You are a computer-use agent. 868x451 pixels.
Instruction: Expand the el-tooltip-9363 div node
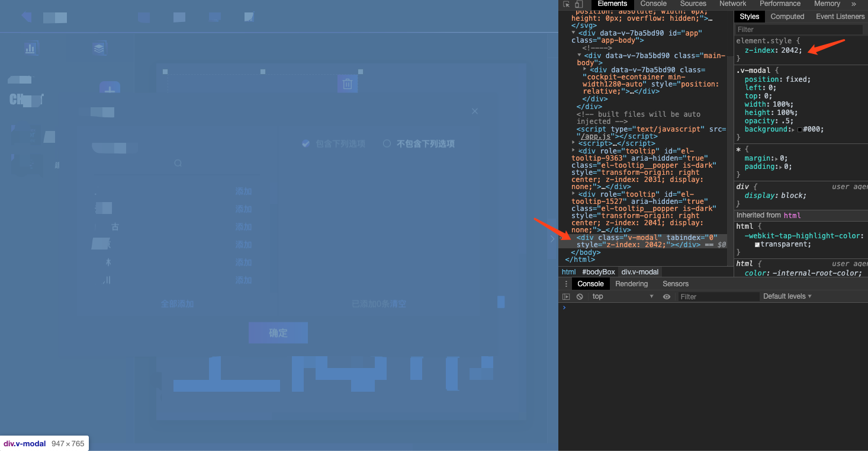574,151
